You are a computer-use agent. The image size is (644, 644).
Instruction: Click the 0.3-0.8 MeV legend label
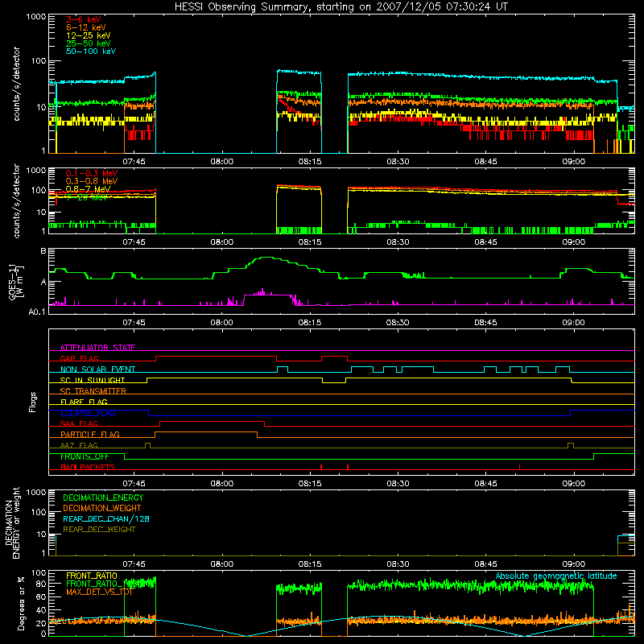pyautogui.click(x=92, y=181)
